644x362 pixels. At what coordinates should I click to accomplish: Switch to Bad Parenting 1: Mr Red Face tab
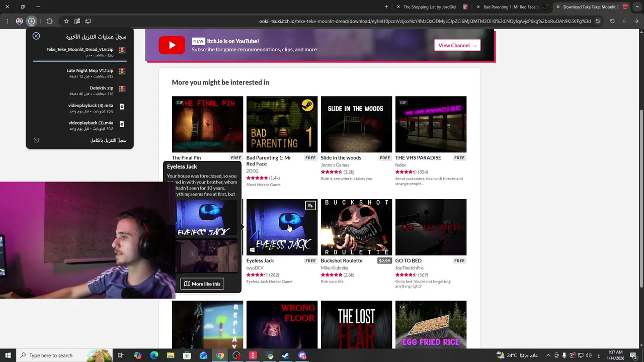[511, 7]
